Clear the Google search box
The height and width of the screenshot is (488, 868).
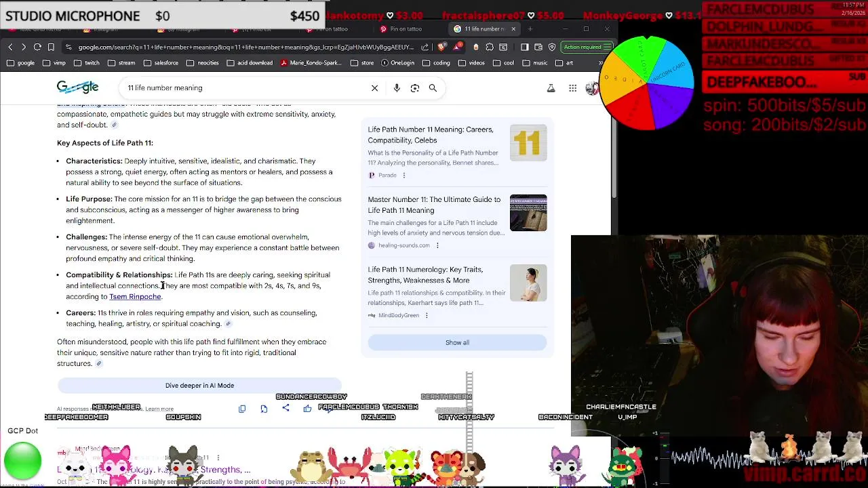coord(374,87)
